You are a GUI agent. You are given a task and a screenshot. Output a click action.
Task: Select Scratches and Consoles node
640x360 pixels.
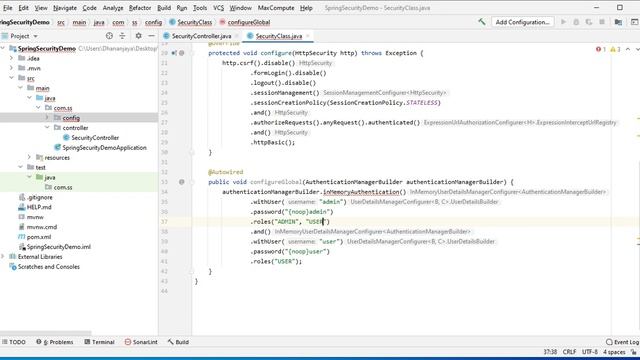pos(49,267)
